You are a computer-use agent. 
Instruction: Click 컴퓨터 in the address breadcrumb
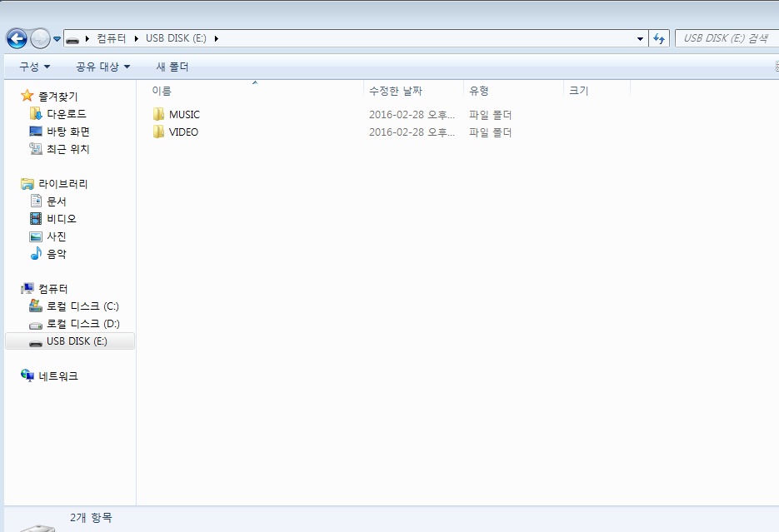click(x=111, y=38)
